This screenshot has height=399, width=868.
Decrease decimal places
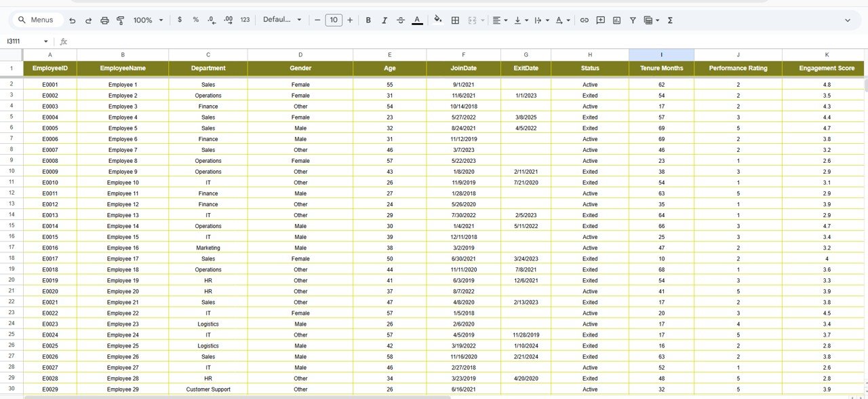[211, 20]
